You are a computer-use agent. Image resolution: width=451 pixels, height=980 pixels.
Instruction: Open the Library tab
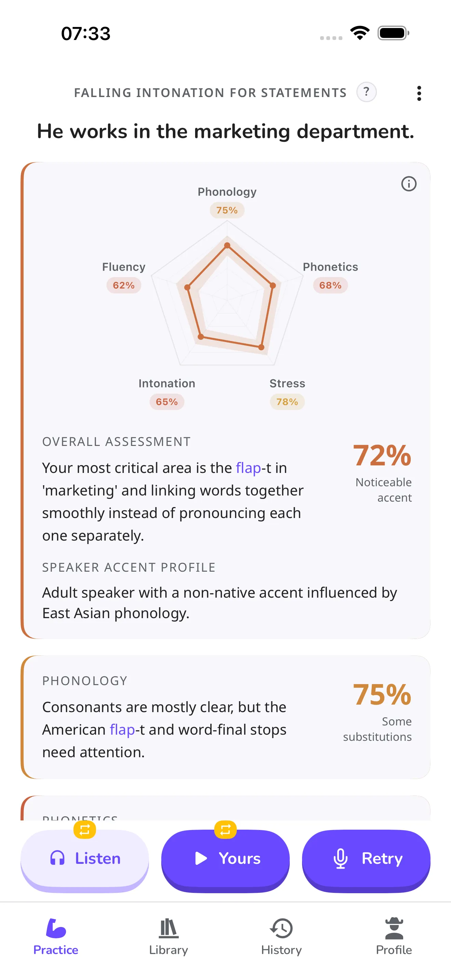[x=168, y=937]
